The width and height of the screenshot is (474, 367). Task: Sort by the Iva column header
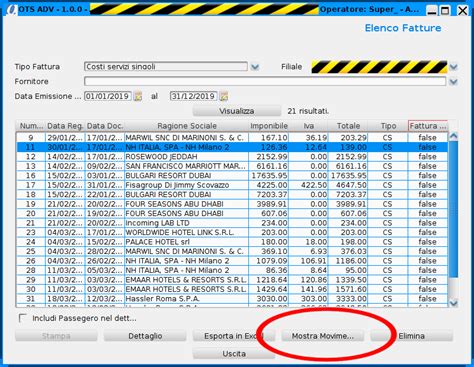(308, 126)
